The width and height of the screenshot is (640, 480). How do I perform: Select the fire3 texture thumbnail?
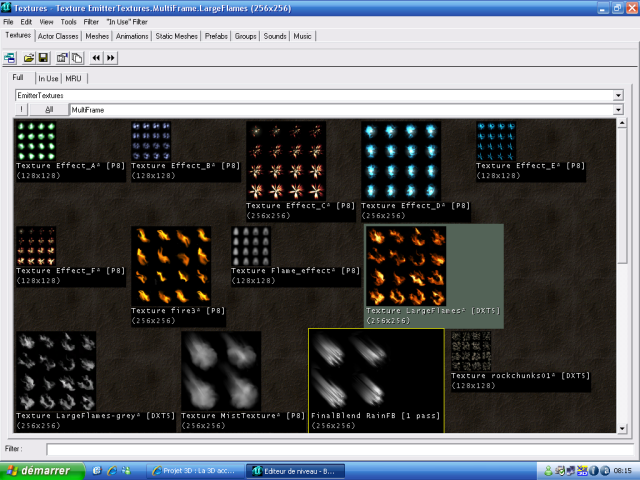(171, 266)
